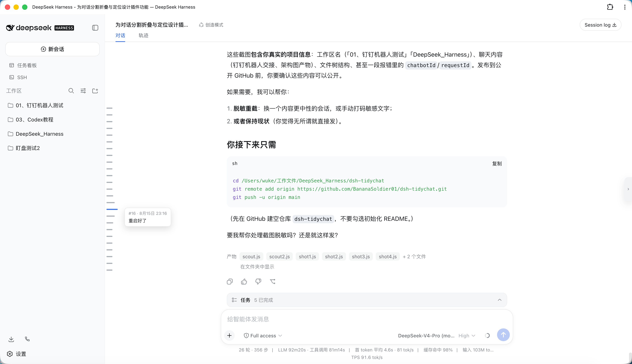Open the shot1.js artifact chip

tap(307, 256)
